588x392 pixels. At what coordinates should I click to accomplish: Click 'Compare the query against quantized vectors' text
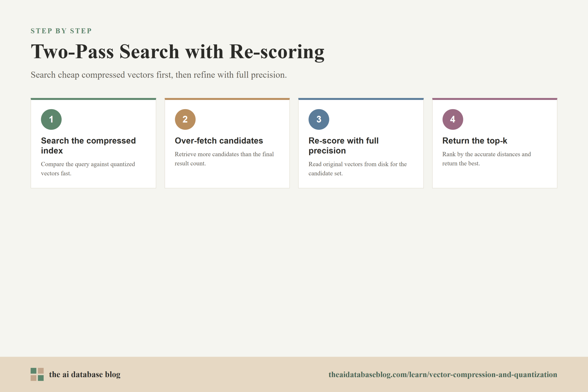(x=88, y=169)
